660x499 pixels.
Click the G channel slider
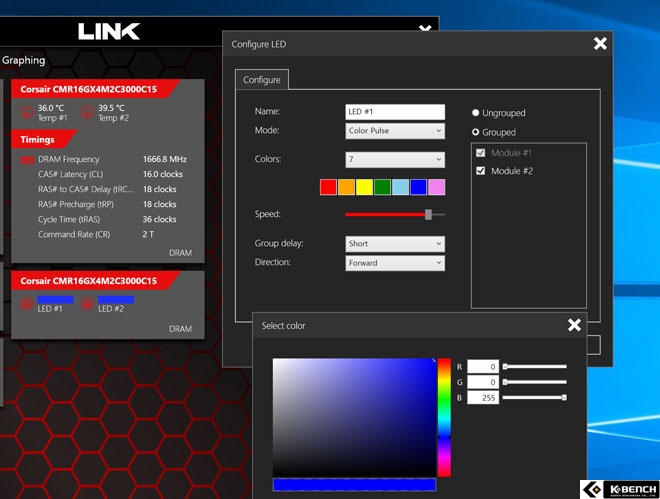click(535, 382)
